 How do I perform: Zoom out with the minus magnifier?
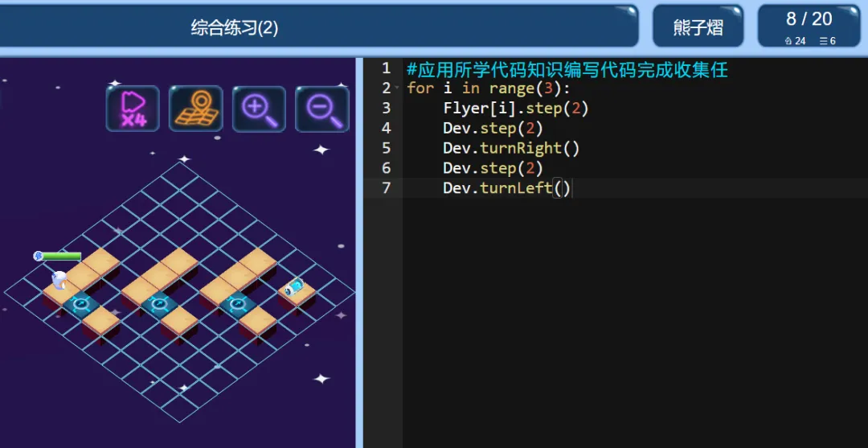[322, 109]
